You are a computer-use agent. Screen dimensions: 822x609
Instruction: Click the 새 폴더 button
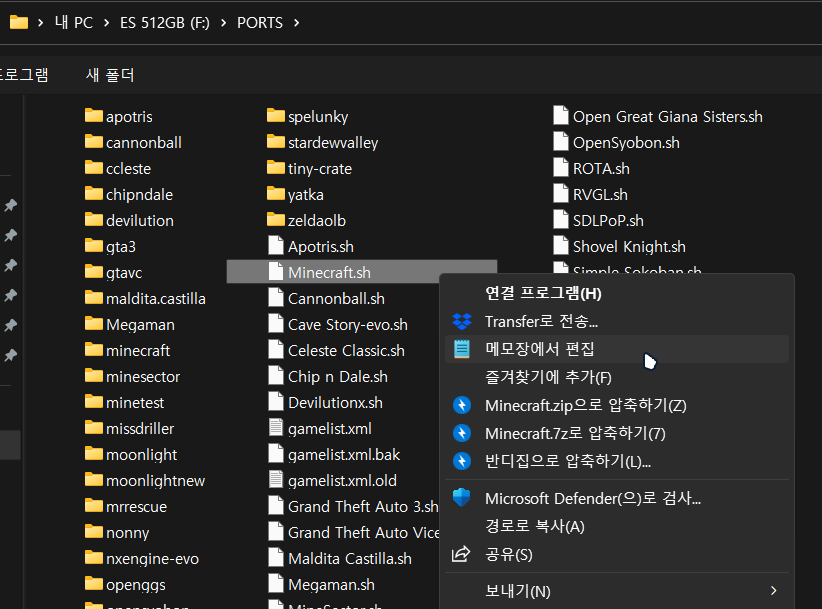(x=110, y=75)
